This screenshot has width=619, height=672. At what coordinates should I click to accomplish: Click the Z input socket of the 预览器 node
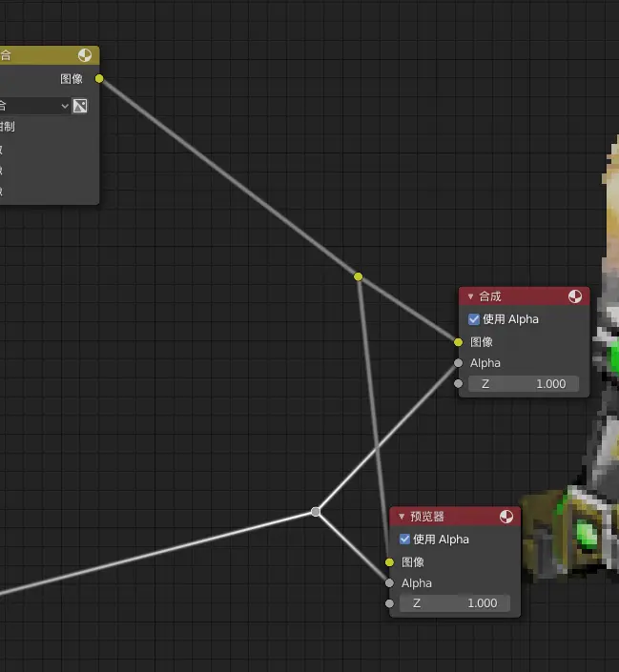(x=389, y=603)
